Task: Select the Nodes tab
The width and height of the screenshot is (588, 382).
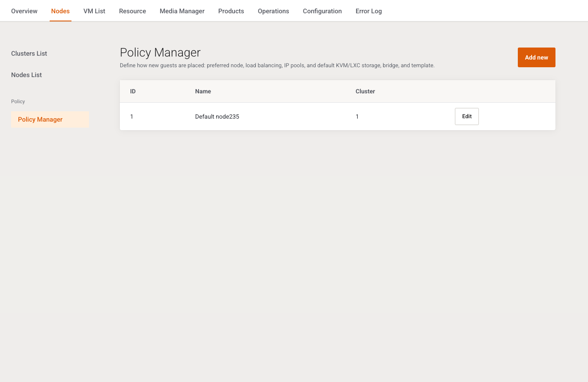Action: pos(60,11)
